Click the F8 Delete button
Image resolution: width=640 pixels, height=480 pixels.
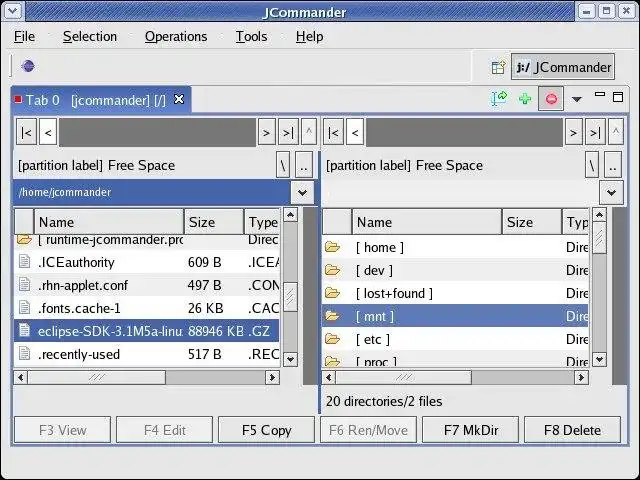pos(572,430)
